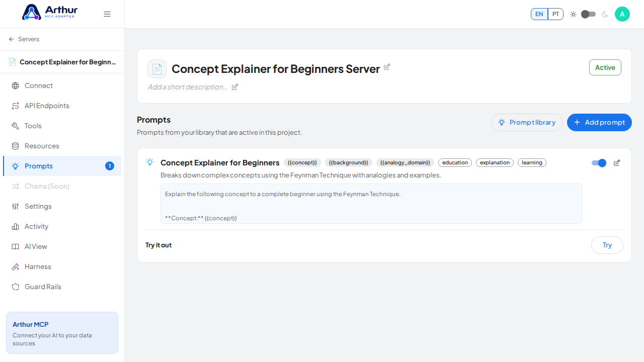This screenshot has height=362, width=644.
Task: Click the learning tag
Action: coord(532,162)
